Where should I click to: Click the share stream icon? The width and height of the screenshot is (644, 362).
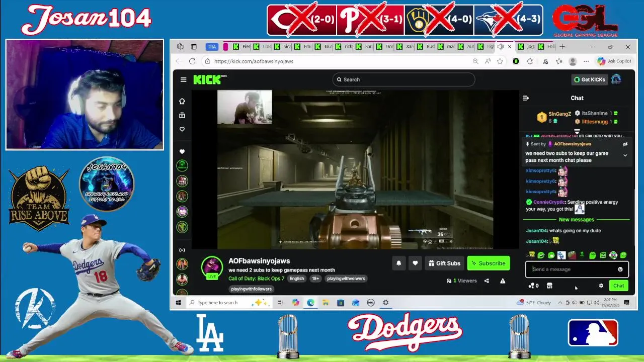point(487,281)
